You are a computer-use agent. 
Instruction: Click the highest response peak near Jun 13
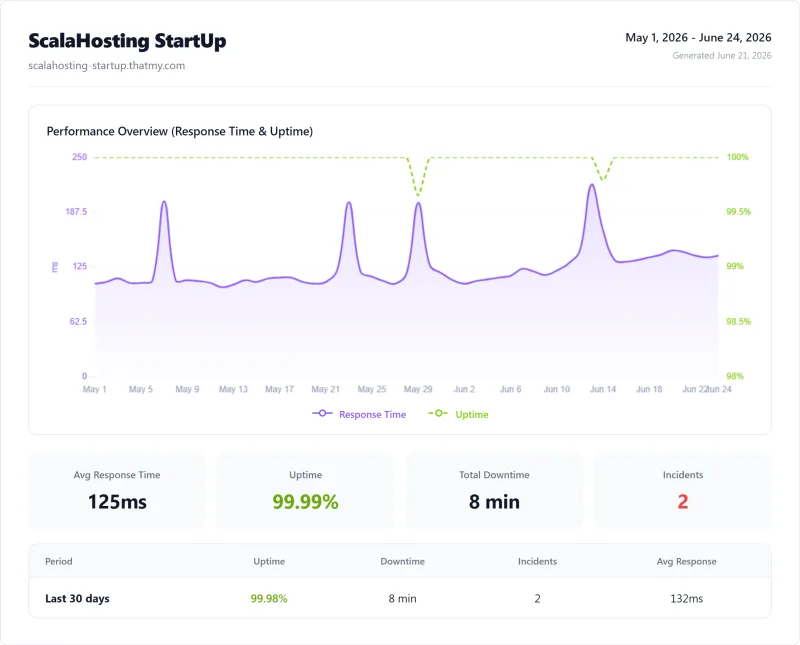[592, 185]
